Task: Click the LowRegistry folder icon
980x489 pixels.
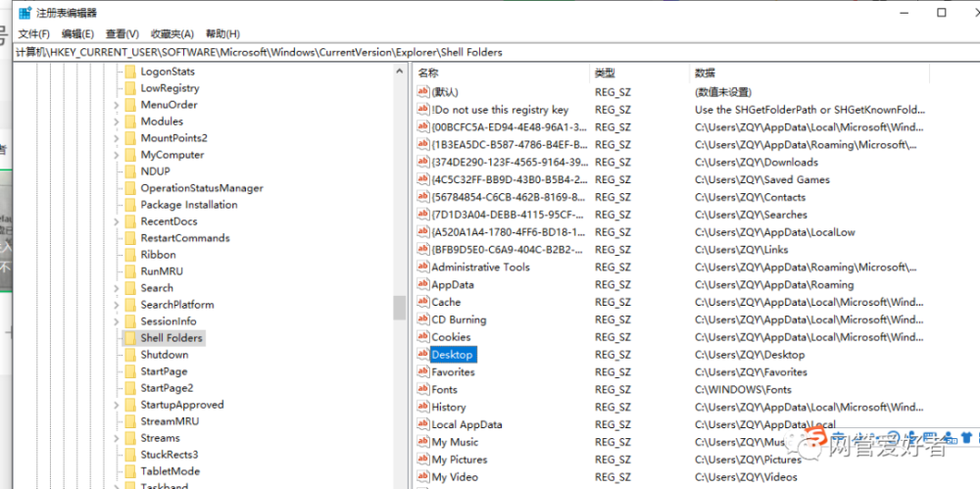Action: click(x=130, y=88)
